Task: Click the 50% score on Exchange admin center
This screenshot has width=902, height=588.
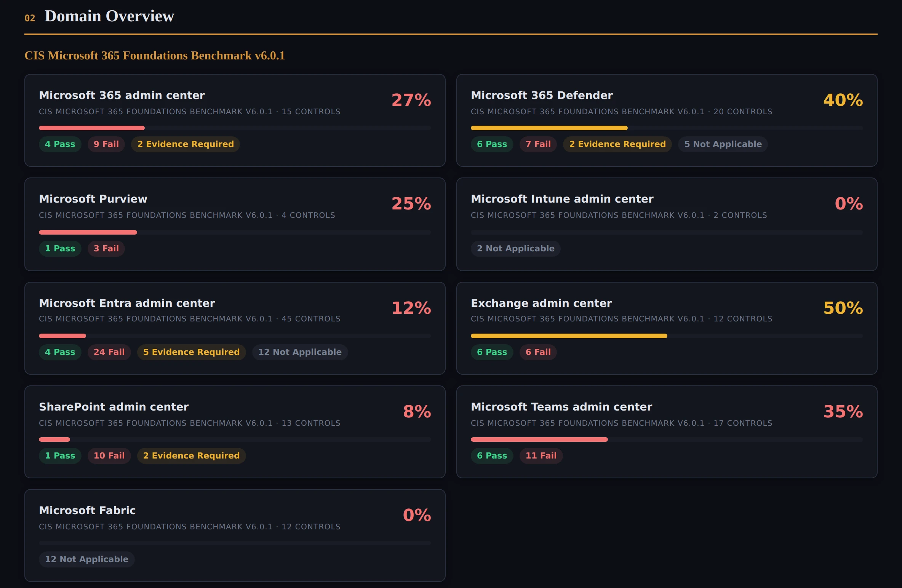Action: [x=843, y=308]
